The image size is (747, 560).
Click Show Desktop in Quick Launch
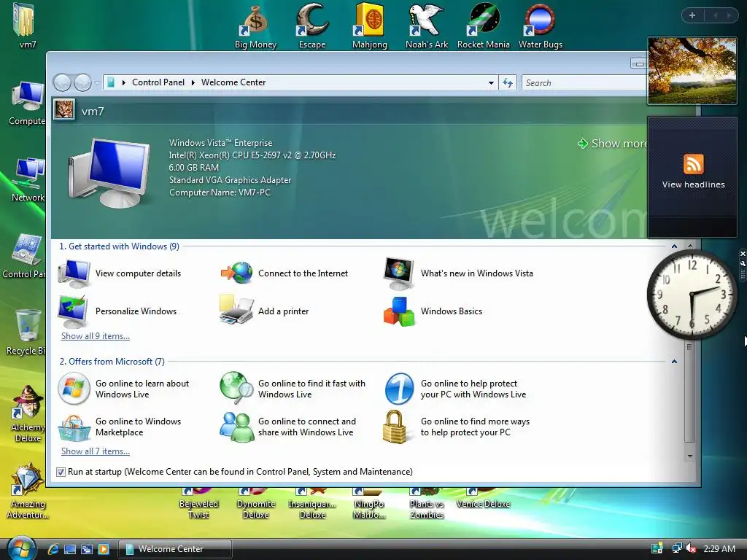[x=70, y=549]
